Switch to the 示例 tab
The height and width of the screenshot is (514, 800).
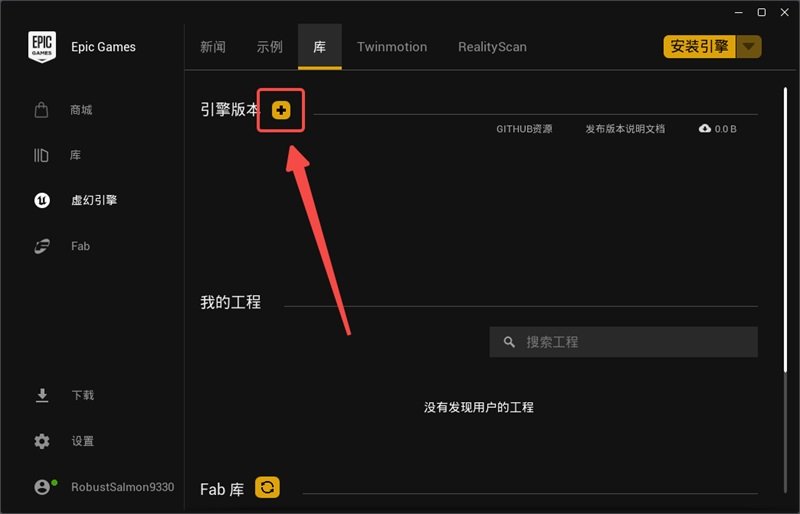tap(269, 47)
